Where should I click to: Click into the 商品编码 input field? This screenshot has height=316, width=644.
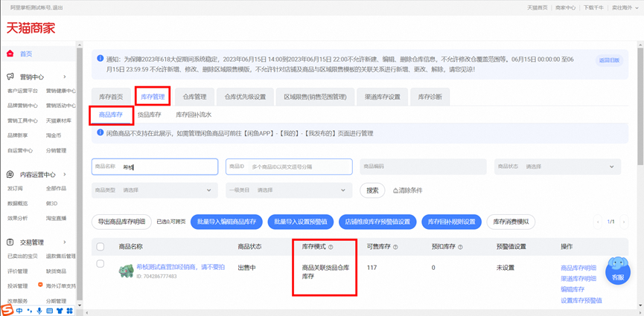coord(423,167)
